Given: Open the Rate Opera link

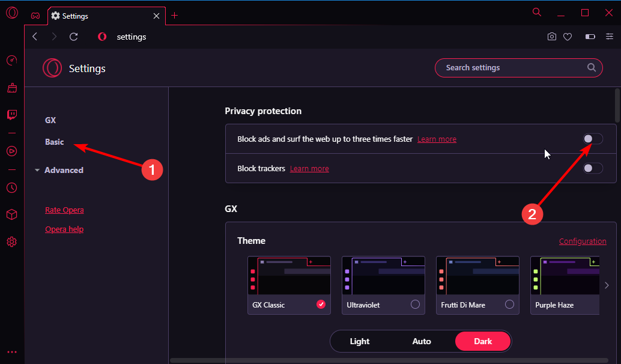Looking at the screenshot, I should (x=64, y=210).
